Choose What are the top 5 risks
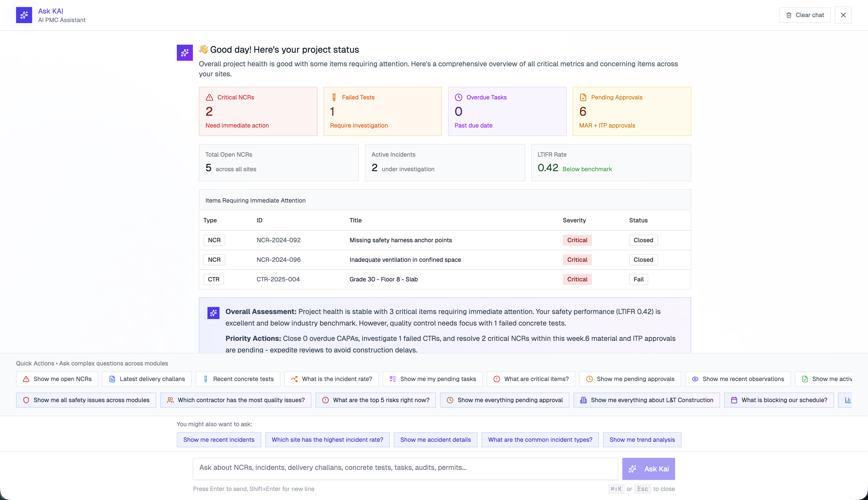 [375, 400]
